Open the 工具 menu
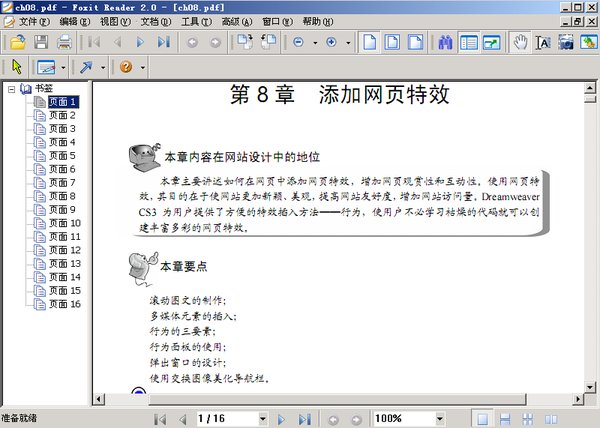 (196, 21)
